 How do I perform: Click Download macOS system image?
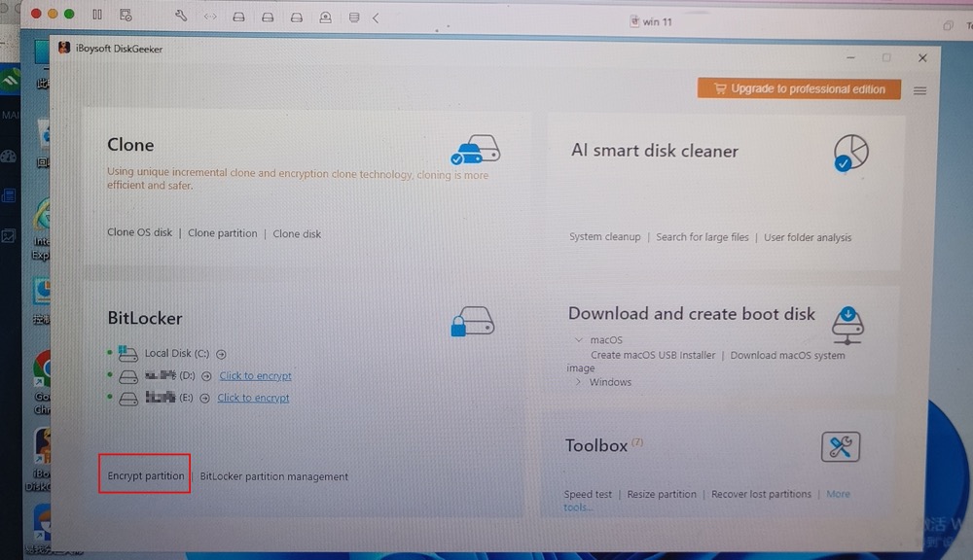(705, 362)
